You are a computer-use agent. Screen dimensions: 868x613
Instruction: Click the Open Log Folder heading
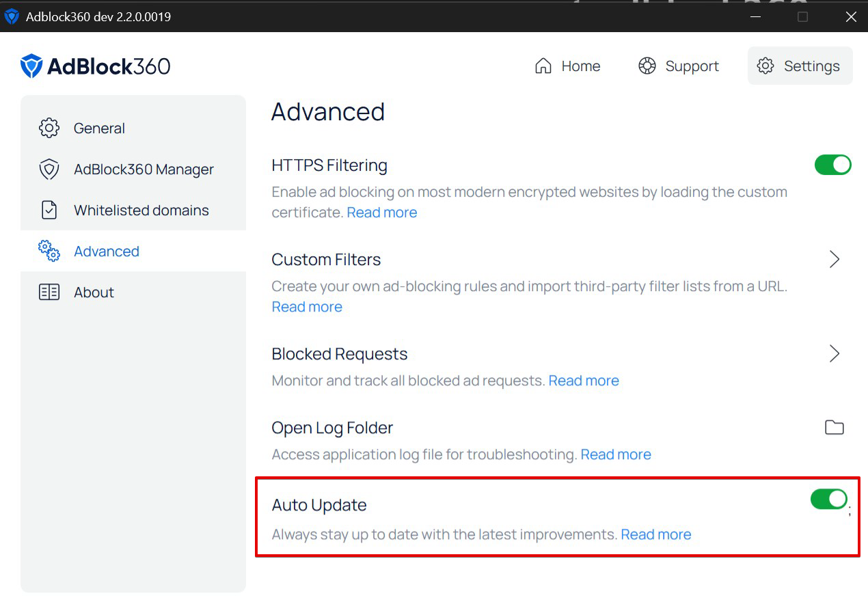point(332,428)
